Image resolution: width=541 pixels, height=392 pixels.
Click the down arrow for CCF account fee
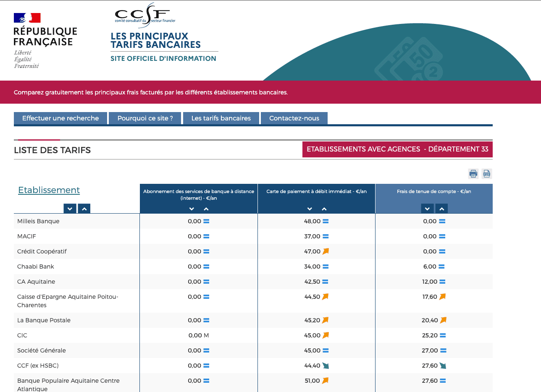(x=443, y=366)
